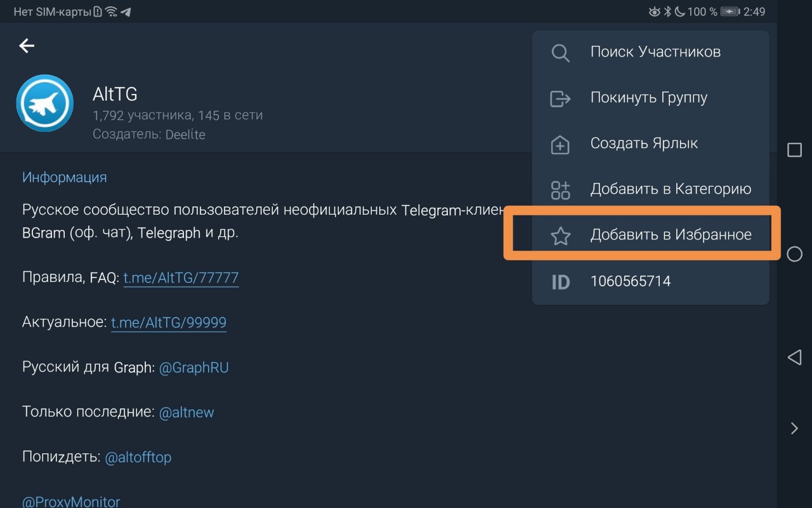Tap the Telegram notification icon in status bar
Image resolution: width=812 pixels, height=508 pixels.
tap(126, 11)
